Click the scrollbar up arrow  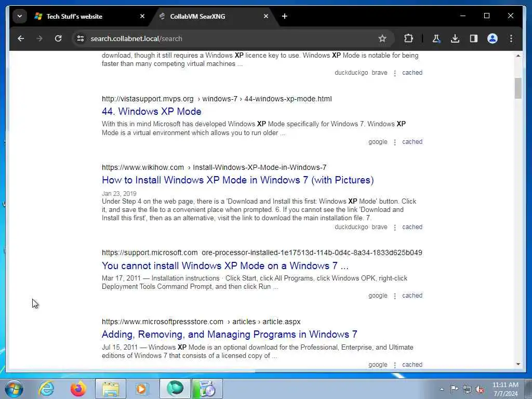(x=518, y=55)
